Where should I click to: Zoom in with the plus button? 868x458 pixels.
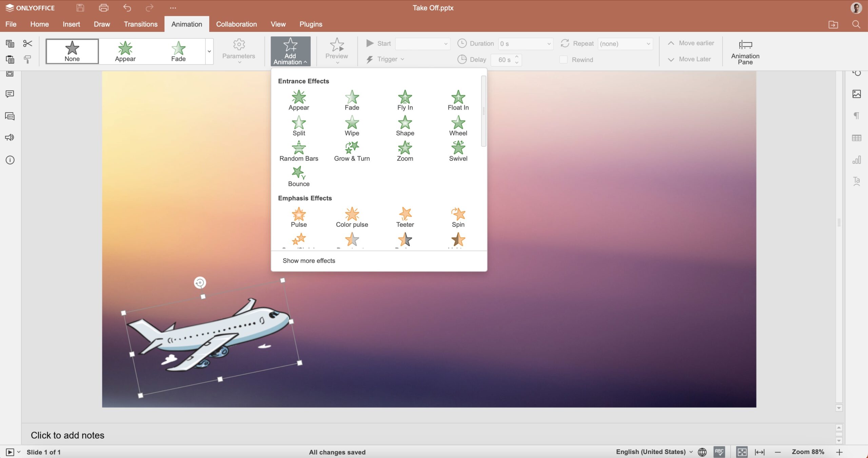pos(839,452)
